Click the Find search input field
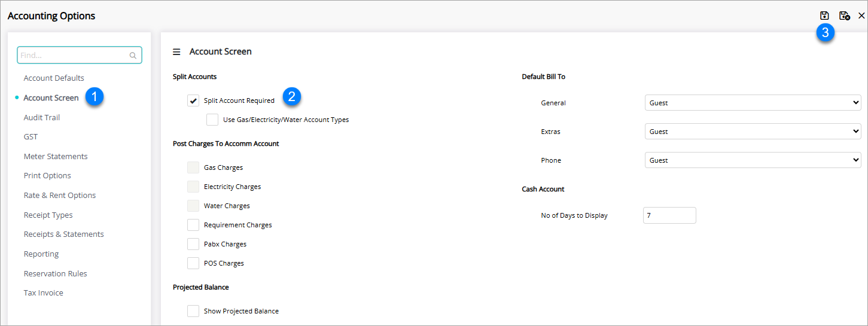The width and height of the screenshot is (868, 326). [73, 55]
